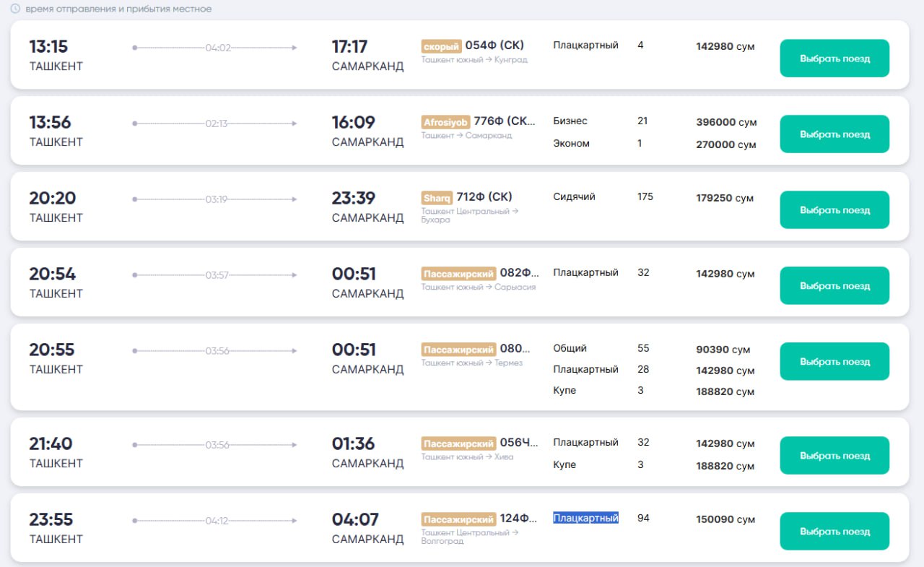Viewport: 924px width, 567px height.
Task: Select the Sharq 712Ф train via its button
Action: click(834, 210)
